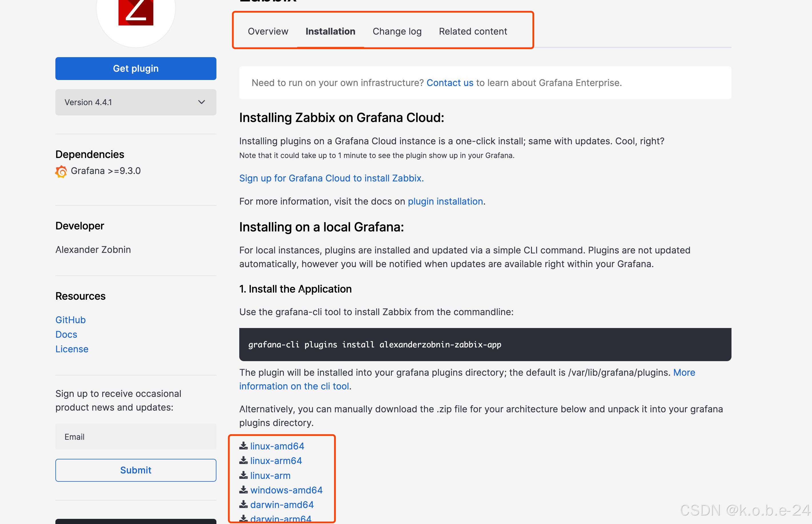This screenshot has height=524, width=812.
Task: Click the Dependencies section heading
Action: click(x=89, y=154)
